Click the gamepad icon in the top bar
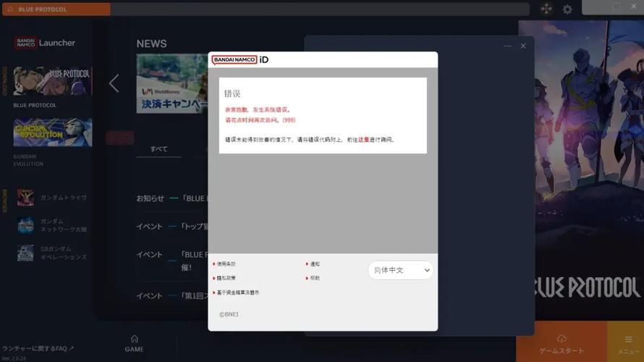The image size is (644, 362). tap(546, 9)
